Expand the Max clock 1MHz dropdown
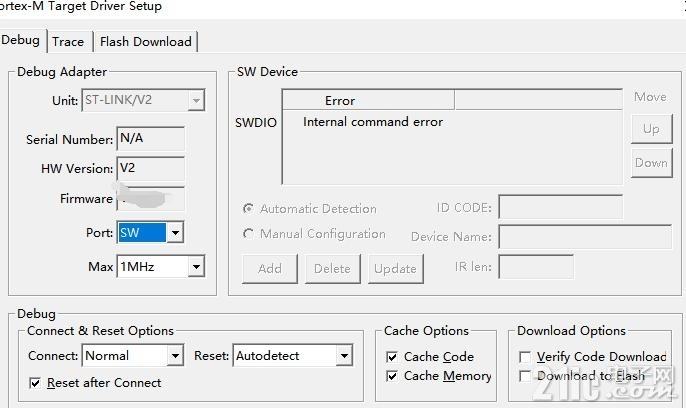Screen dimensions: 686x408 click(196, 266)
